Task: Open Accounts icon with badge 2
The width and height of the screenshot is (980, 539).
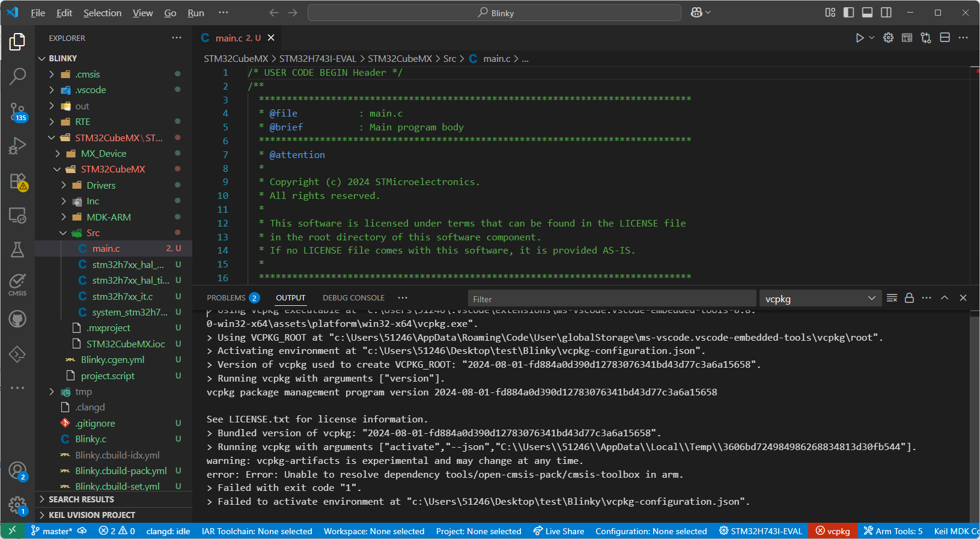Action: coord(17,471)
